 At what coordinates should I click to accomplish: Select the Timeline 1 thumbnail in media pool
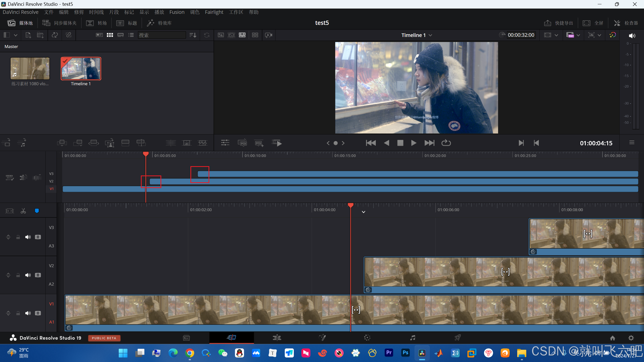point(81,69)
